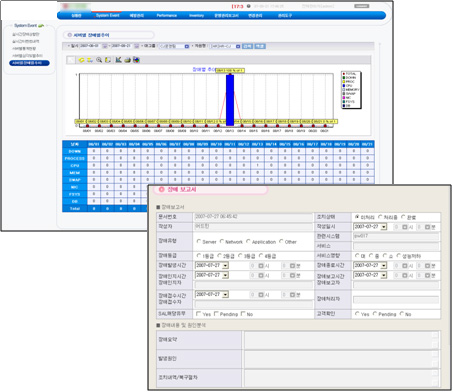The image size is (453, 392).
Task: Open 장애발생시간 date dropdown
Action: pyautogui.click(x=225, y=266)
